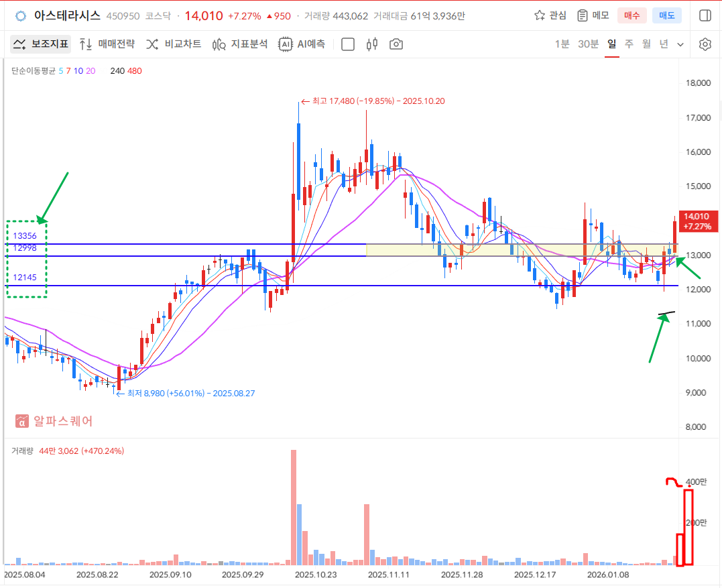This screenshot has height=588, width=722.
Task: Open chart settings gear icon
Action: [x=705, y=44]
